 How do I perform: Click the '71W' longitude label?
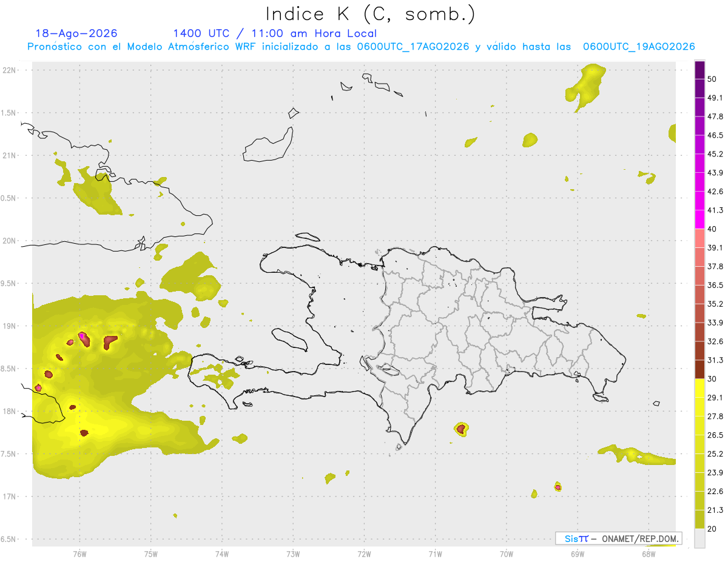pyautogui.click(x=435, y=554)
